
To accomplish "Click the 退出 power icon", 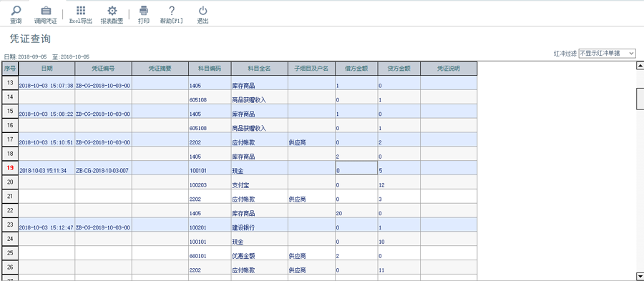I will click(203, 11).
